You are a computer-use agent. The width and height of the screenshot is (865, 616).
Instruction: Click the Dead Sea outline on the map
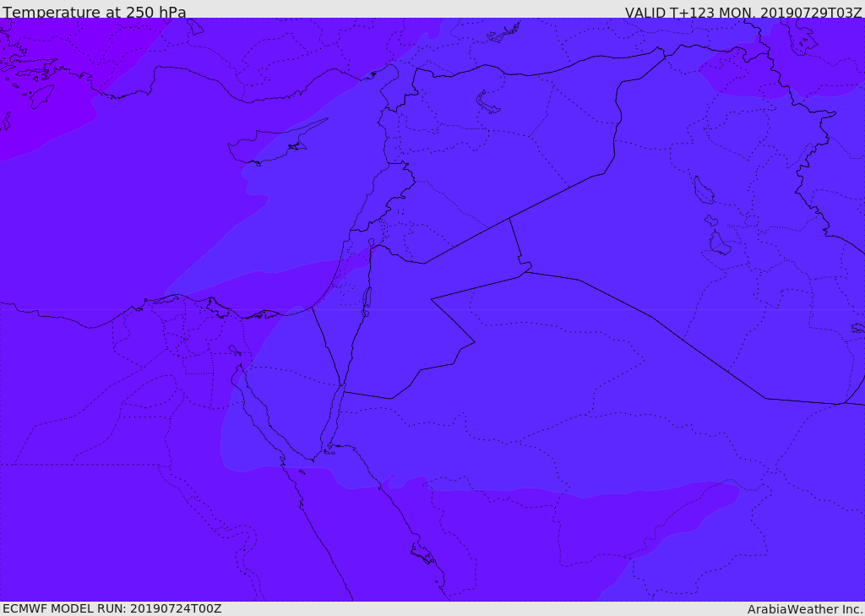[366, 302]
